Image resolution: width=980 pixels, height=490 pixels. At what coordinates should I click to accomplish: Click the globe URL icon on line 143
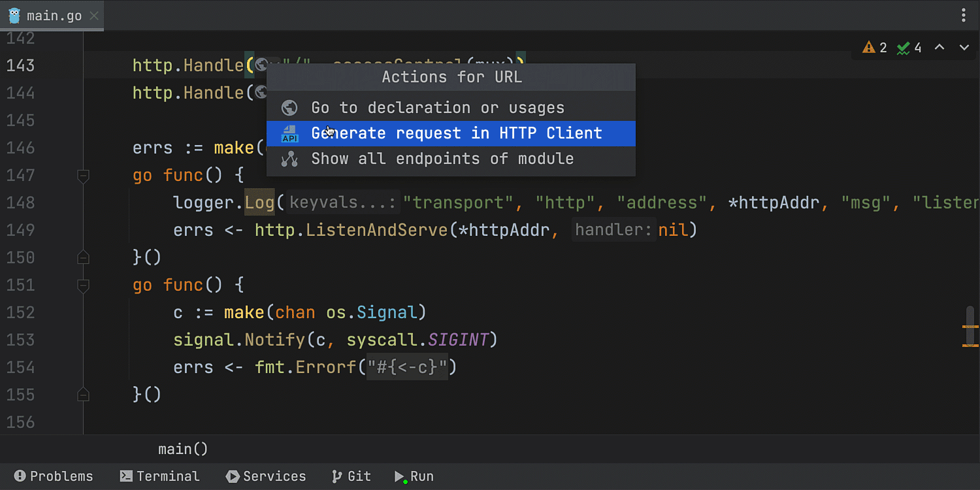point(261,65)
